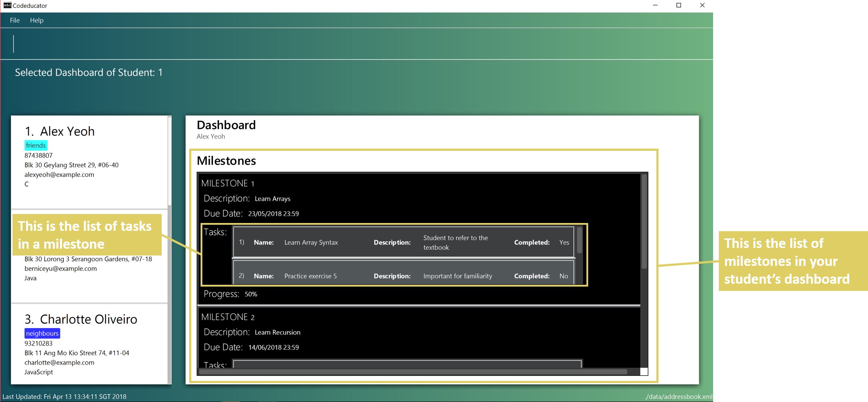Click due date 14/06/2018 23:59
This screenshot has width=868, height=402.
pyautogui.click(x=273, y=347)
